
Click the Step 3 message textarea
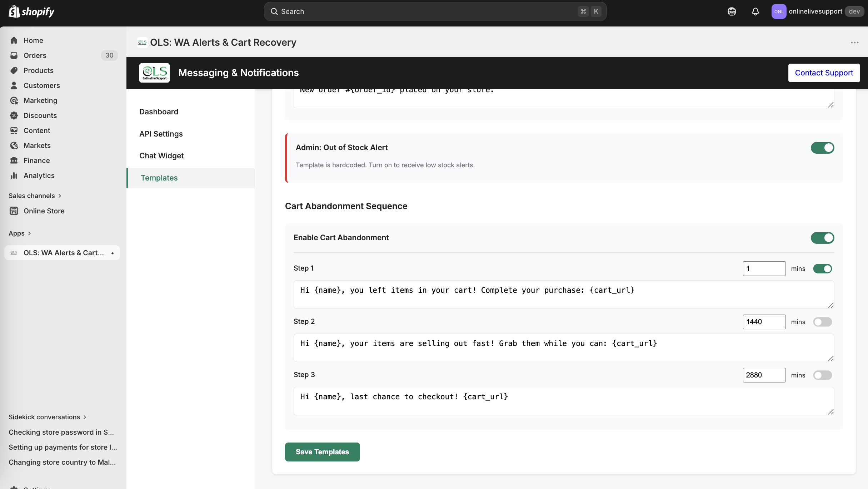564,401
